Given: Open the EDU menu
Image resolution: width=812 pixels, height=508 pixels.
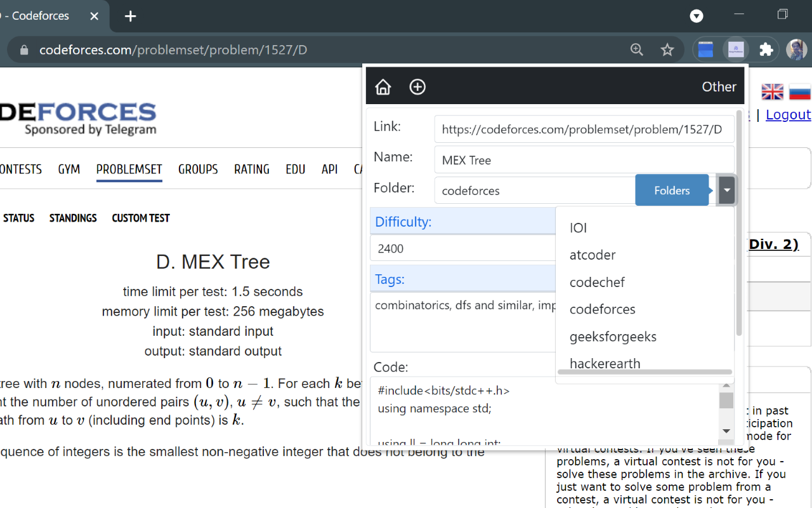Looking at the screenshot, I should tap(296, 169).
